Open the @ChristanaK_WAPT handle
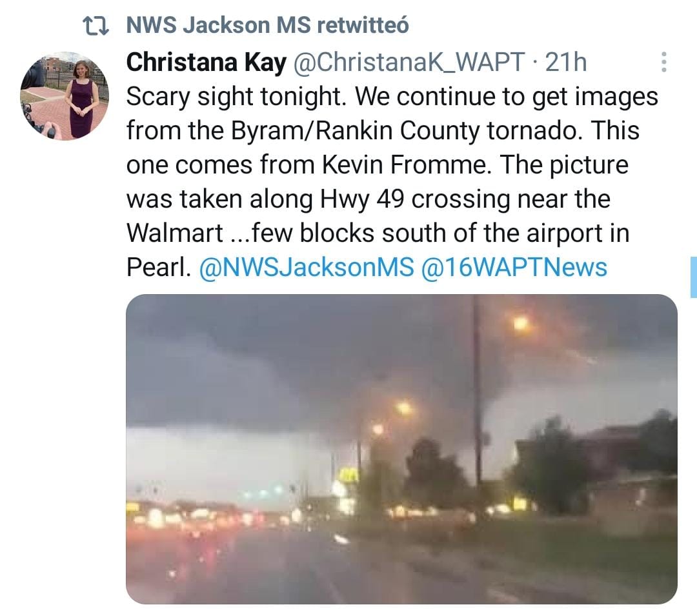 [409, 62]
